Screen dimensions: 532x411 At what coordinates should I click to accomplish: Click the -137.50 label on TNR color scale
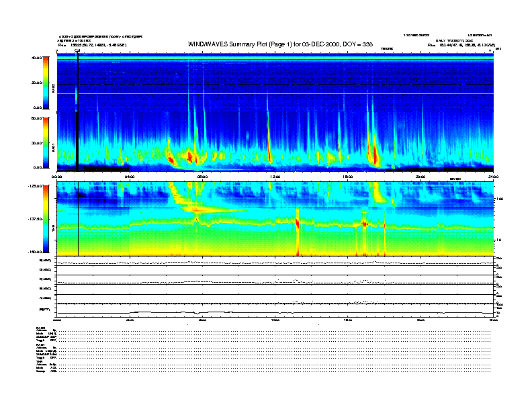(x=35, y=219)
